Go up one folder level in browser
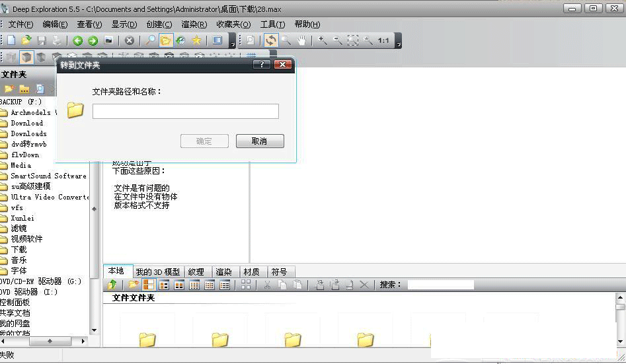Image resolution: width=626 pixels, height=364 pixels. pos(112,285)
